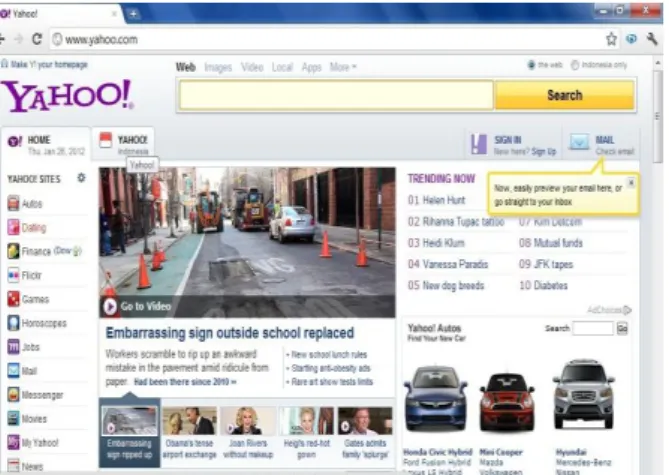Viewport: 669px width, 475px height.
Task: Click the Sign In icon
Action: pos(478,144)
